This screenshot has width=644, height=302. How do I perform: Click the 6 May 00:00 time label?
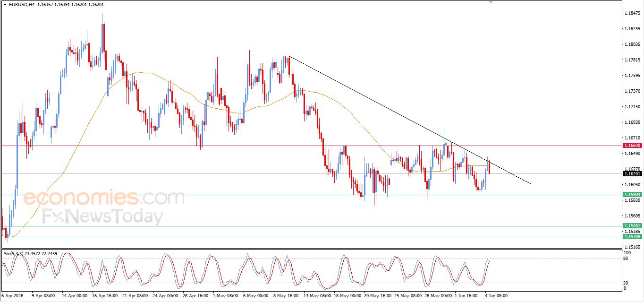[x=256, y=296]
